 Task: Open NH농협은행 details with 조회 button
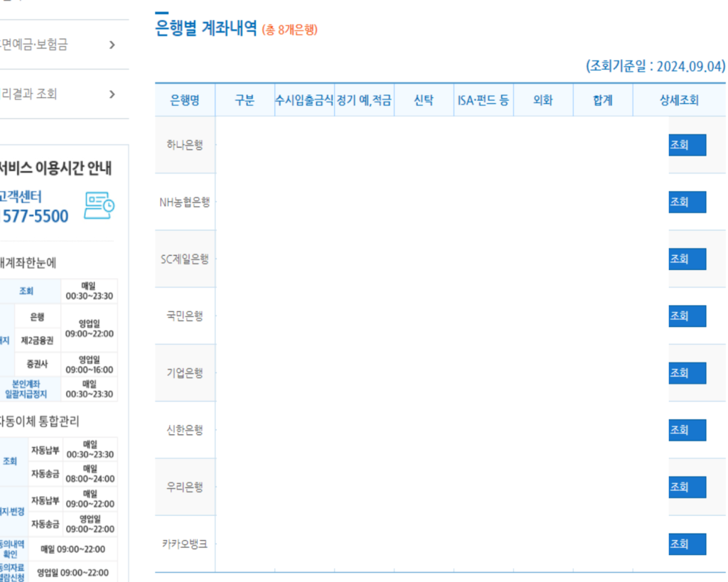tap(685, 202)
